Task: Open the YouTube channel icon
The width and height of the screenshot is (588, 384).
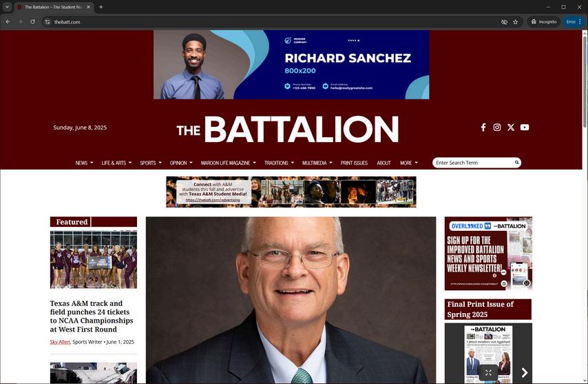Action: tap(525, 128)
